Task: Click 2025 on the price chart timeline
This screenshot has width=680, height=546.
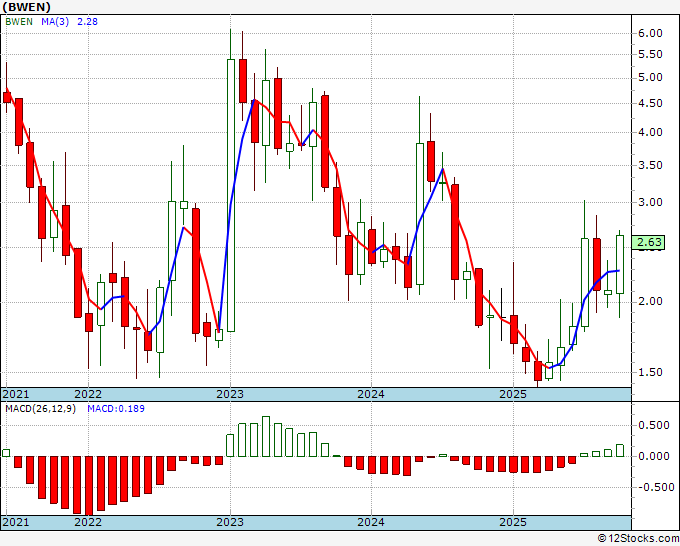Action: pos(513,394)
